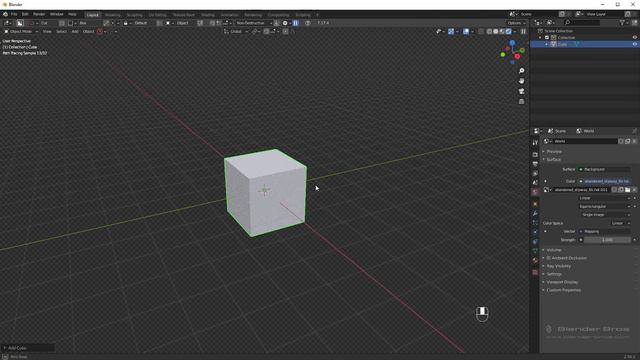The image size is (640, 360).
Task: Open the Physics properties tab
Action: 535,232
